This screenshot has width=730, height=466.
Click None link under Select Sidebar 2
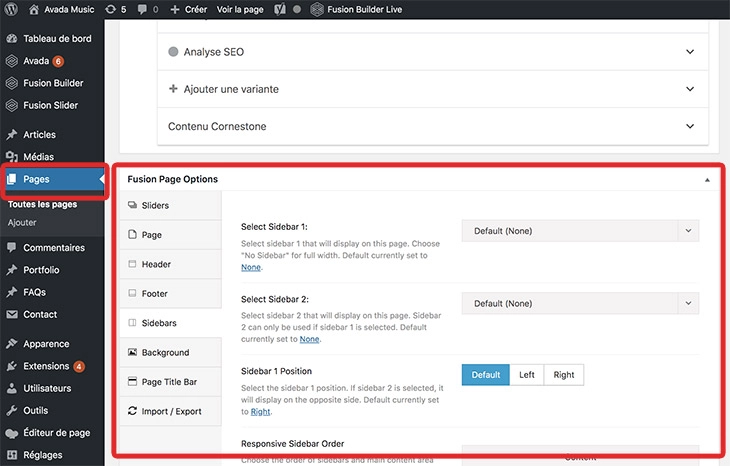(x=310, y=339)
